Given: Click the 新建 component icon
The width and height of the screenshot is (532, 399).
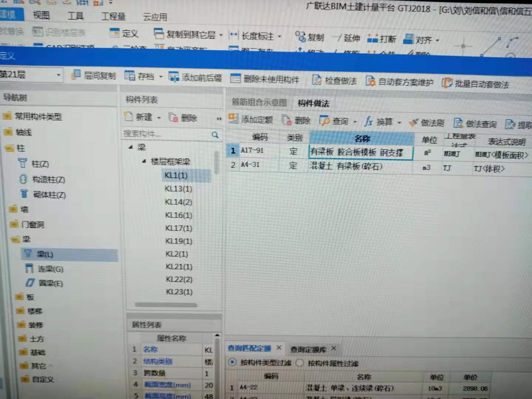Looking at the screenshot, I should [129, 116].
